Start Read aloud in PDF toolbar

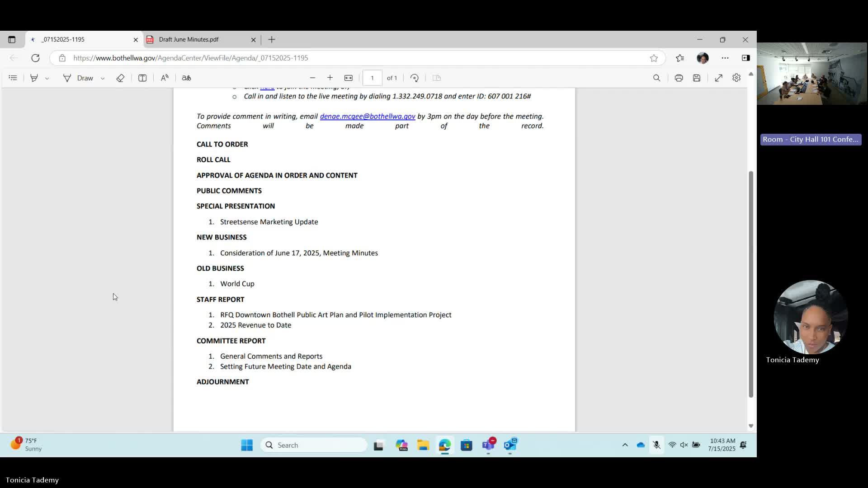click(x=165, y=78)
